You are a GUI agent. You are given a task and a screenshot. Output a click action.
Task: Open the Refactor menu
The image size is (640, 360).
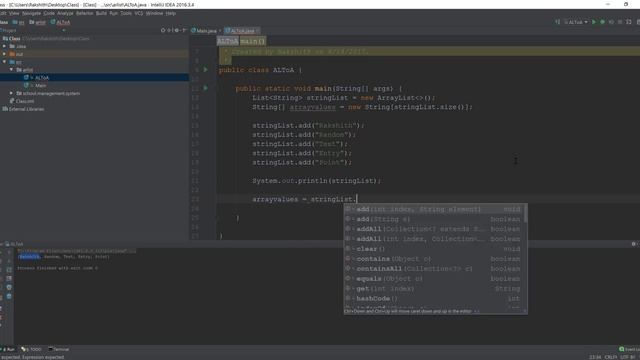[x=84, y=13]
